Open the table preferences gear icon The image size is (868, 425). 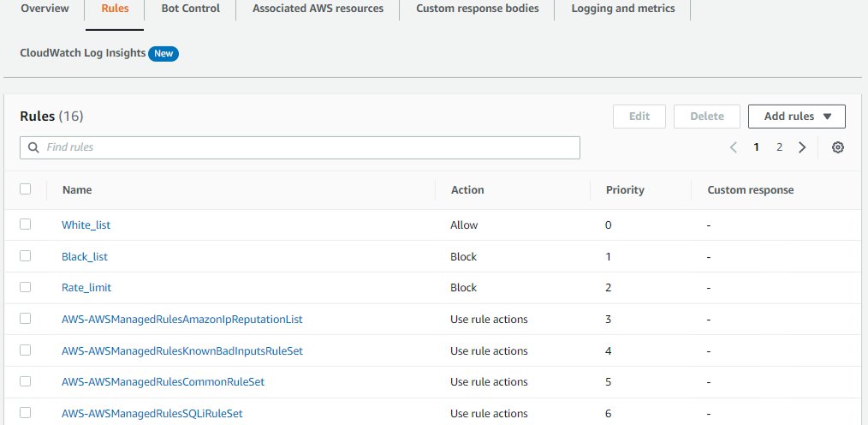click(x=838, y=147)
